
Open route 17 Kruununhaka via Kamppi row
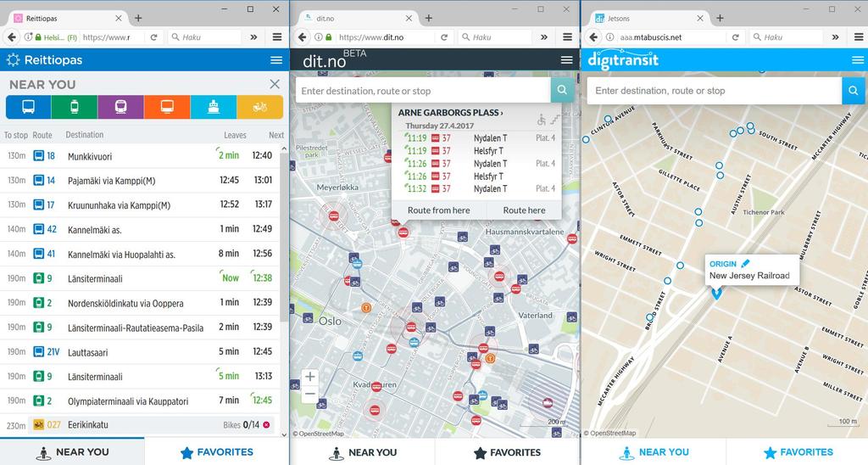140,204
